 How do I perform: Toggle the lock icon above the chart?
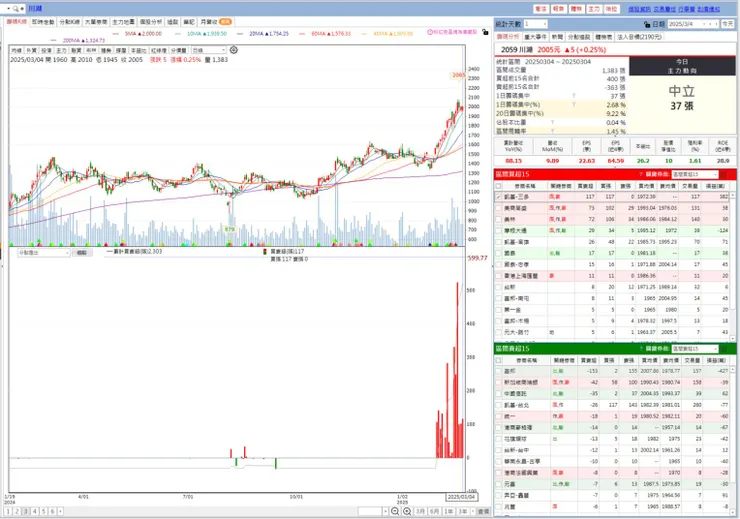click(x=485, y=32)
